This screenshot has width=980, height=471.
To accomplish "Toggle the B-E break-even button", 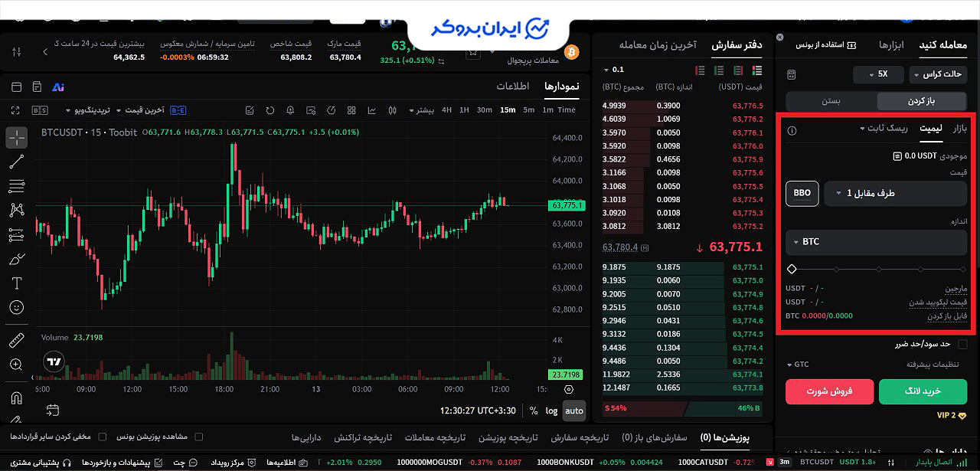I will [178, 110].
